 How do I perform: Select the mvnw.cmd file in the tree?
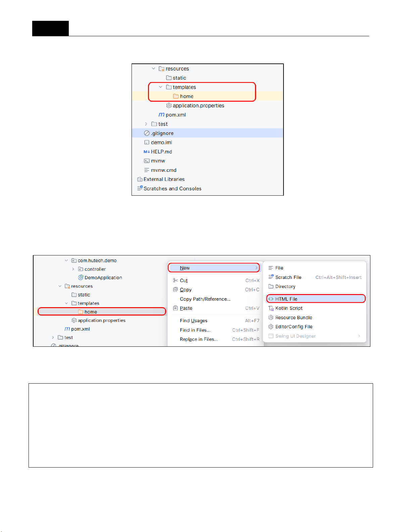click(x=163, y=170)
